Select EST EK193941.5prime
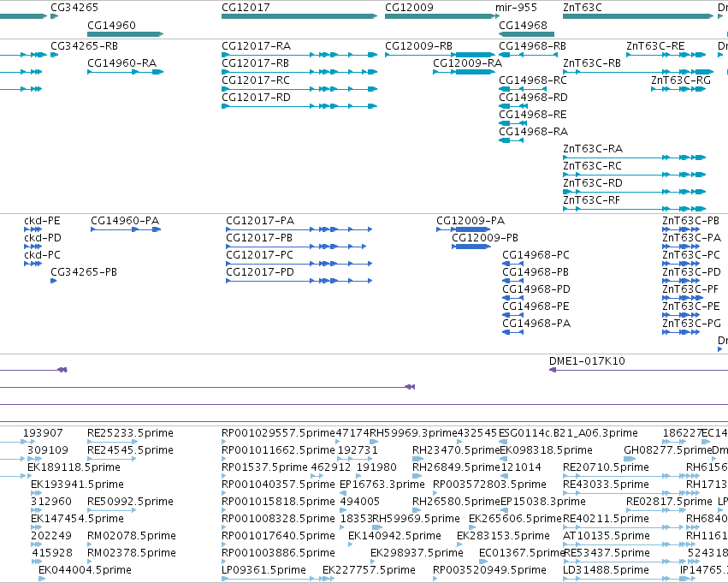Viewport: 728px width, 583px height. (77, 485)
